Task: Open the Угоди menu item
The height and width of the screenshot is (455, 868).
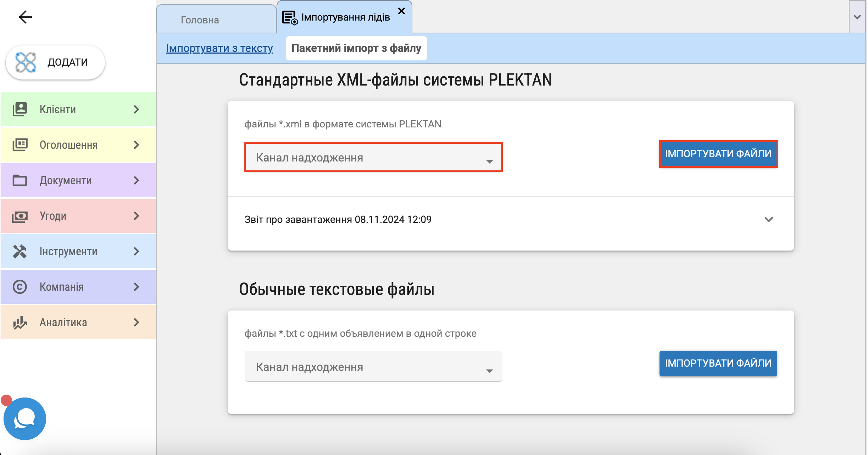Action: (x=78, y=216)
